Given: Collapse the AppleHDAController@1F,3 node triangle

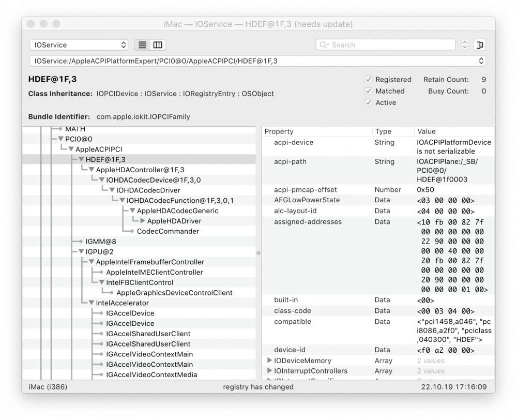Looking at the screenshot, I should pyautogui.click(x=92, y=170).
